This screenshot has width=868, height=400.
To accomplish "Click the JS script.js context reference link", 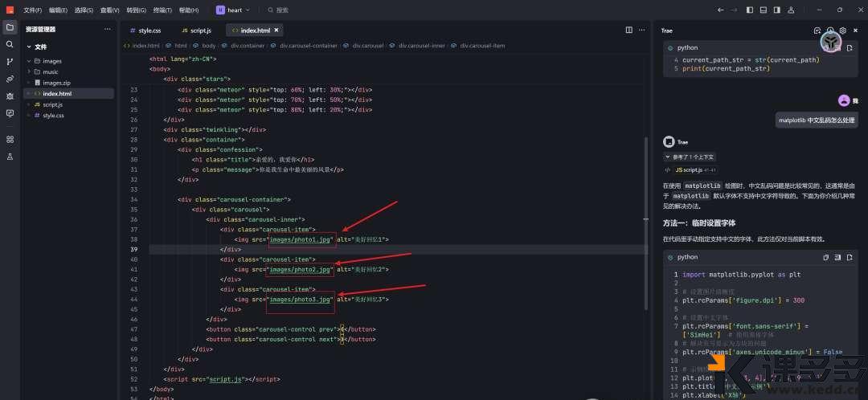I will (688, 170).
